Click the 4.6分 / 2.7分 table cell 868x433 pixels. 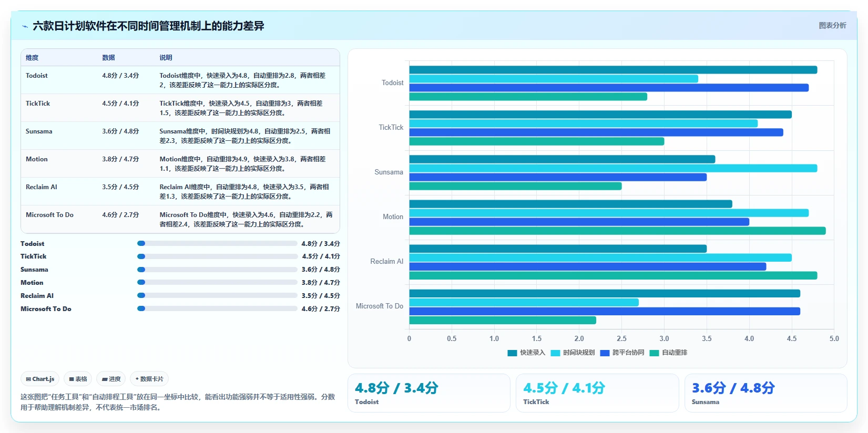(120, 215)
